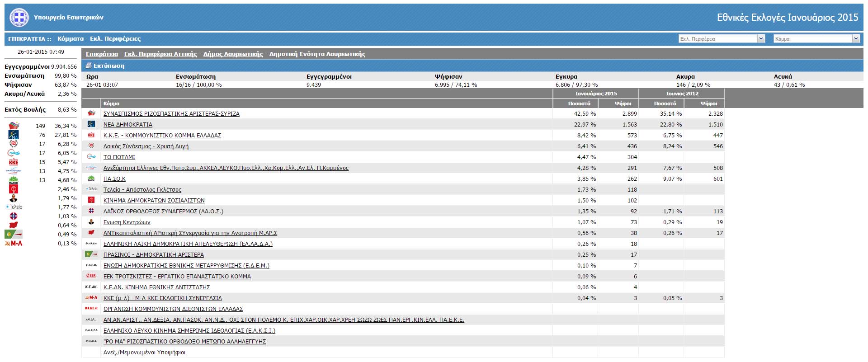Click the icon in the ΠΡΑΣΙΝΟΙ - ΔΗΜΟΚΡΑΤΙΚΗ ΑΡΙΣΤΕΡΑ row
Image resolution: width=868 pixels, height=362 pixels.
pos(91,254)
